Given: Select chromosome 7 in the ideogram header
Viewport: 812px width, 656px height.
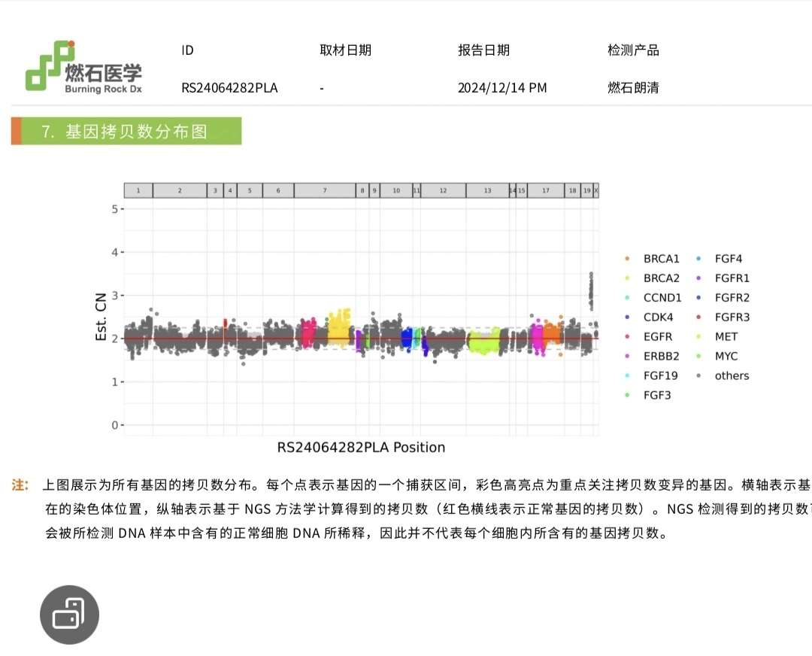Looking at the screenshot, I should coord(324,190).
